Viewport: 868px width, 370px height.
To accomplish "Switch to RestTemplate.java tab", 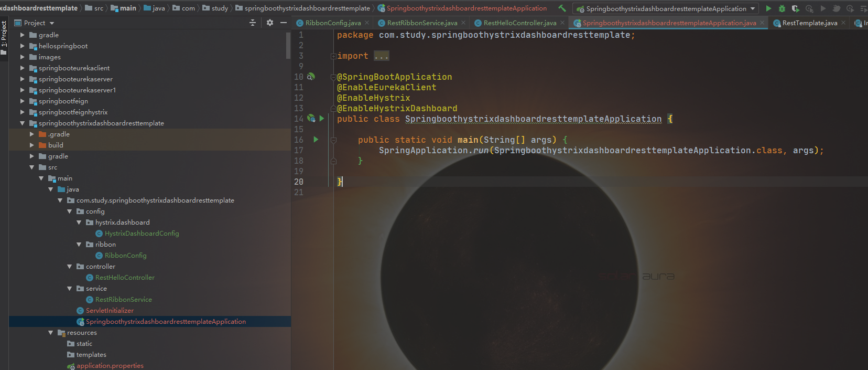I will tap(810, 23).
